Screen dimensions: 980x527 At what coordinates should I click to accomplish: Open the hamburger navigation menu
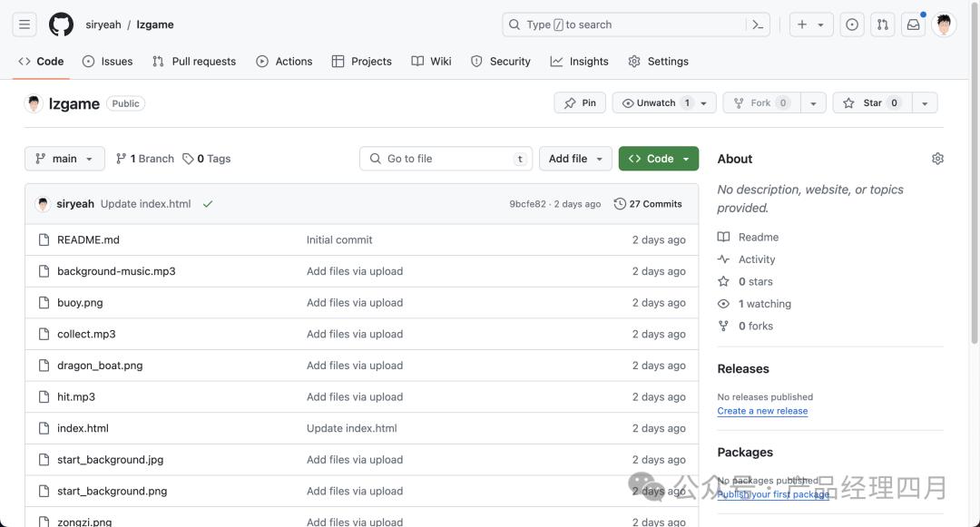24,24
